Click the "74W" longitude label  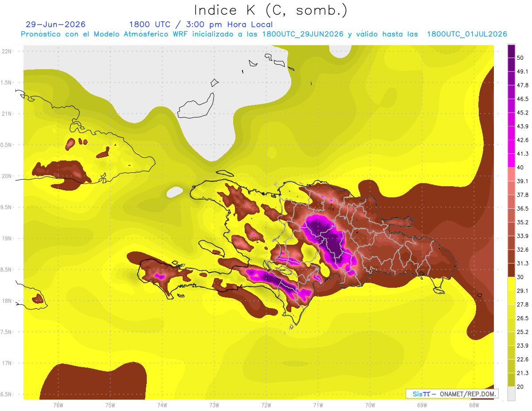tap(162, 405)
